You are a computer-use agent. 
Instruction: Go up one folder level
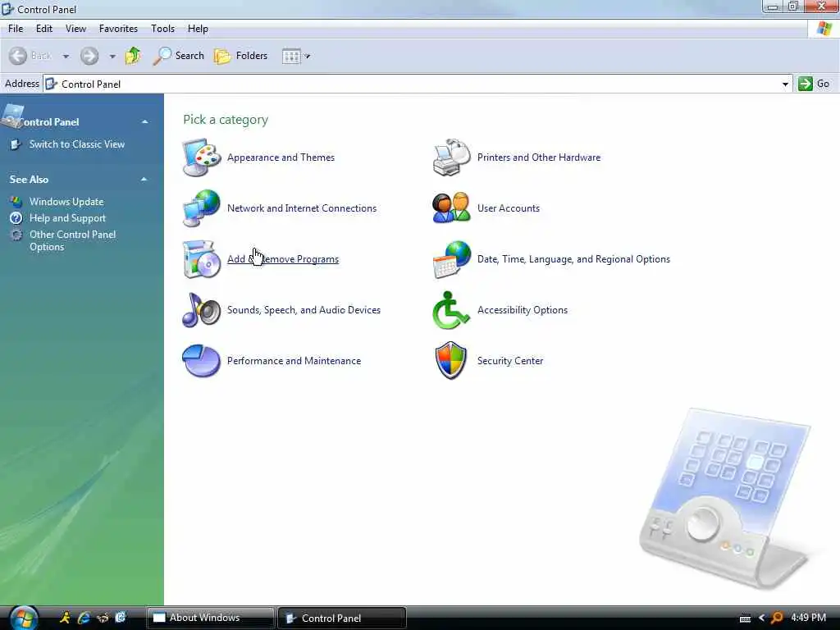[133, 56]
